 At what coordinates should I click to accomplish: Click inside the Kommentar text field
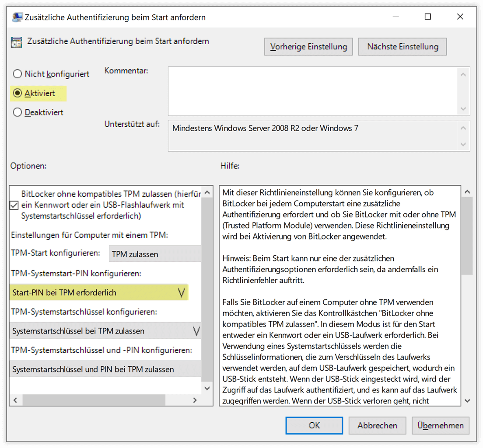coord(313,91)
